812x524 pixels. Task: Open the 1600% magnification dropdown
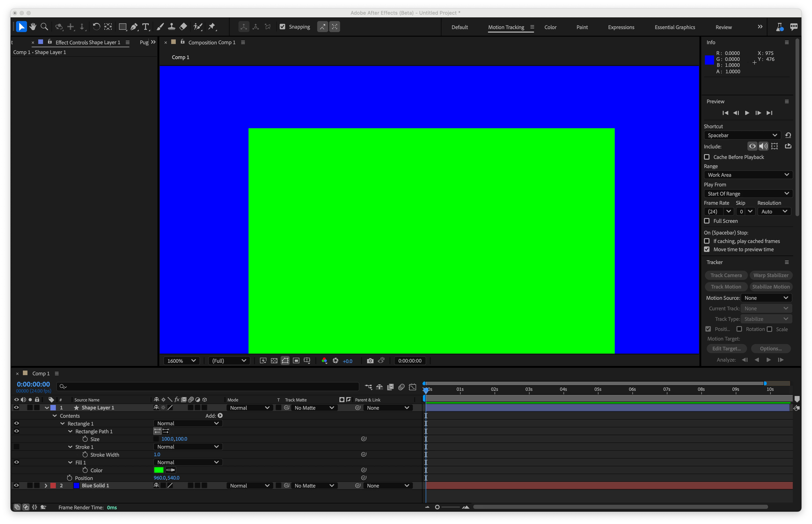[x=181, y=361]
